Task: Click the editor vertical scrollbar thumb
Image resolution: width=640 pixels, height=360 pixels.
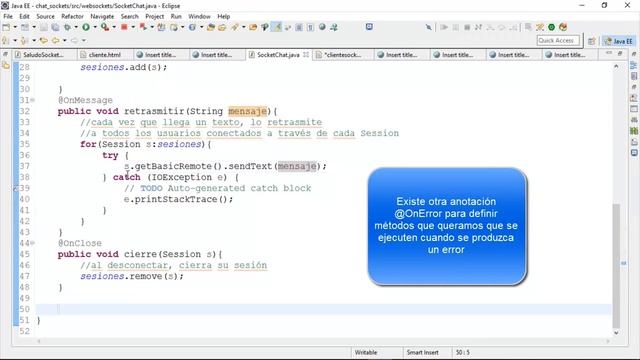Action: [616, 265]
